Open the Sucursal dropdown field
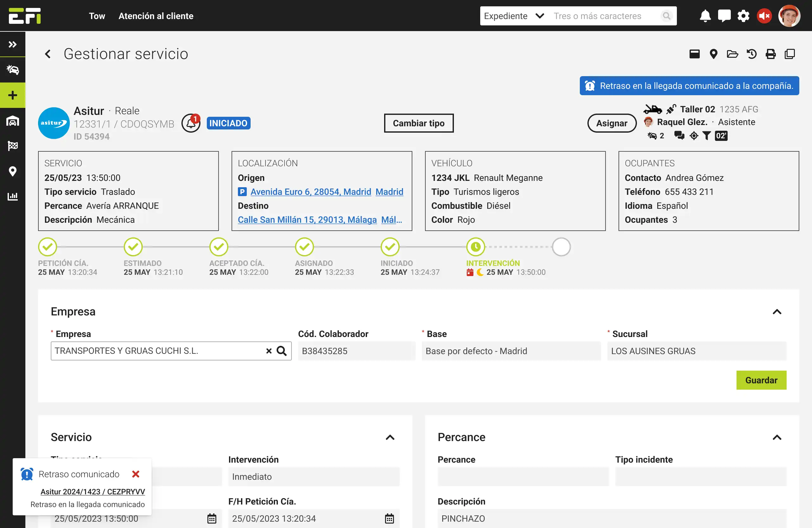The image size is (812, 528). tap(697, 351)
